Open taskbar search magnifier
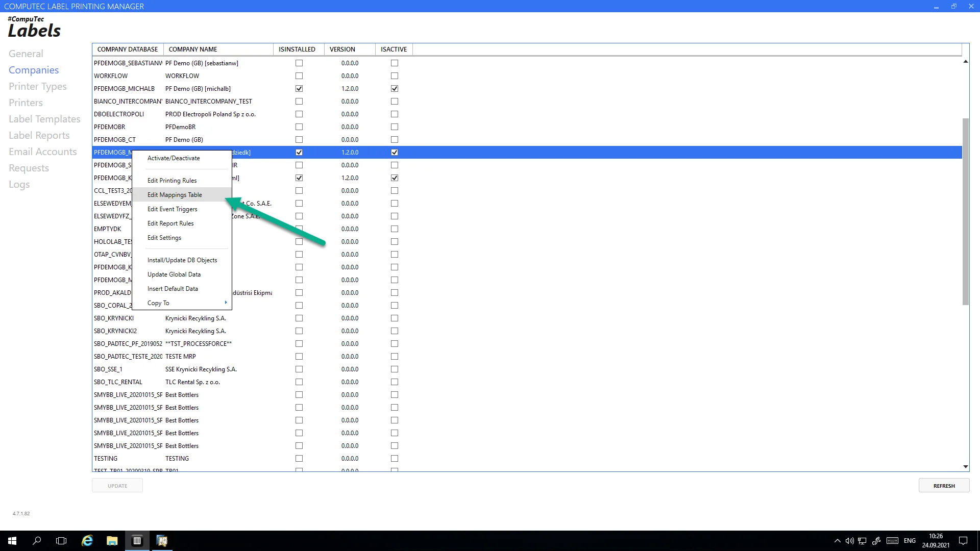Viewport: 980px width, 551px height. click(x=37, y=541)
